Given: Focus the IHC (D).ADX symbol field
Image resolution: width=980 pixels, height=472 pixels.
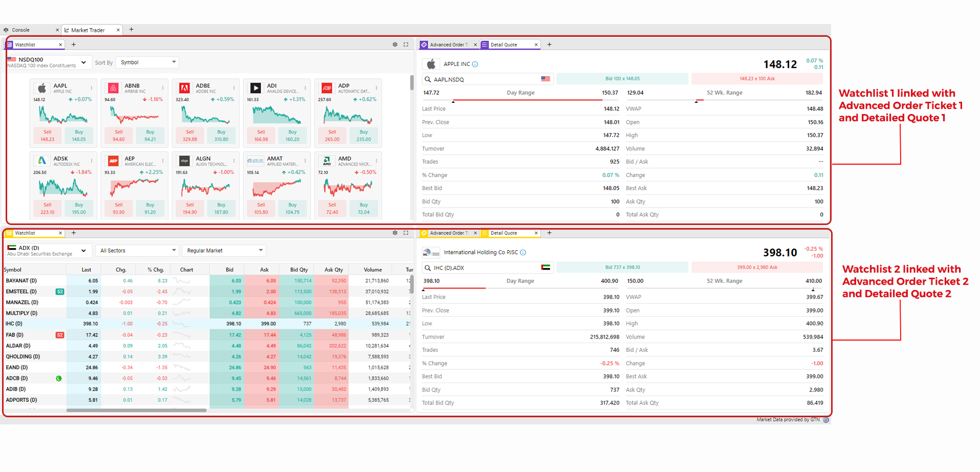Looking at the screenshot, I should [489, 267].
